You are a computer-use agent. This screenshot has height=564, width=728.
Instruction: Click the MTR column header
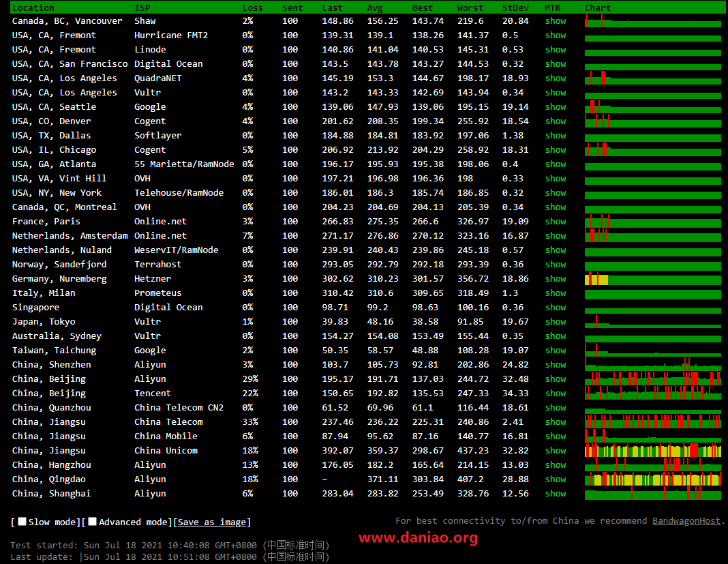(553, 8)
